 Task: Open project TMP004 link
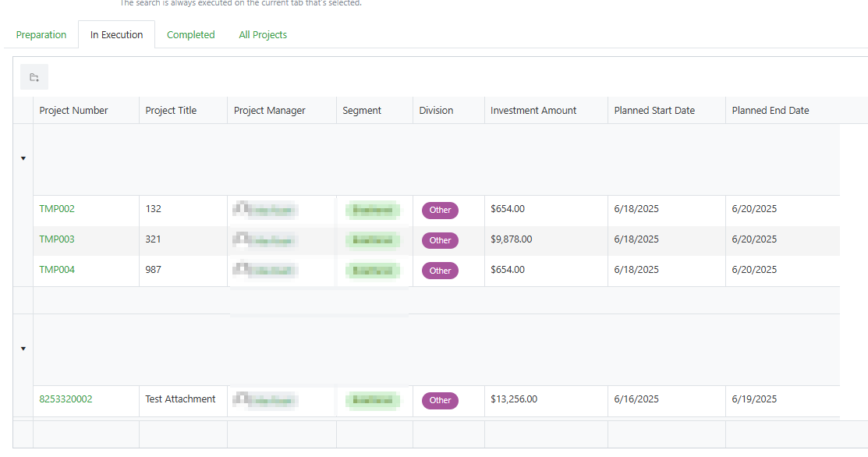[x=57, y=270]
